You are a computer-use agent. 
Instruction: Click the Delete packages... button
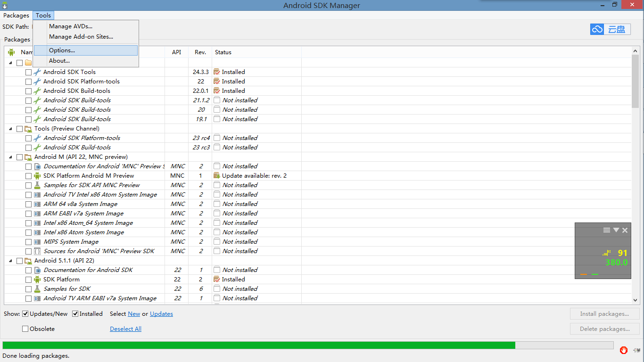(604, 329)
